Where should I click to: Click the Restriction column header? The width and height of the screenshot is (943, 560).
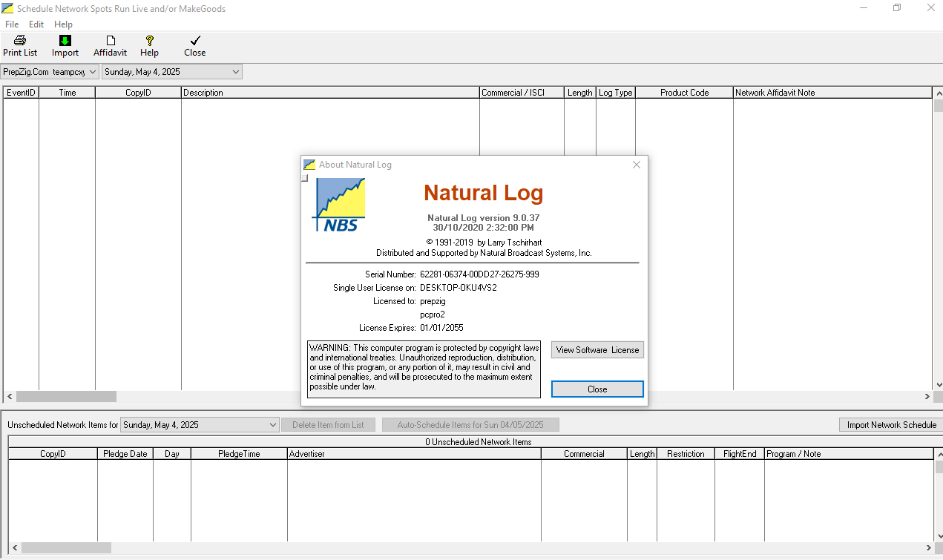coord(686,454)
